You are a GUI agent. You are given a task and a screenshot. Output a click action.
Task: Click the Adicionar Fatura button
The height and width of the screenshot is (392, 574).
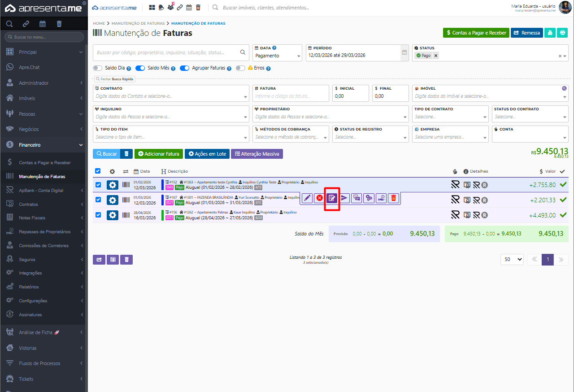[158, 154]
